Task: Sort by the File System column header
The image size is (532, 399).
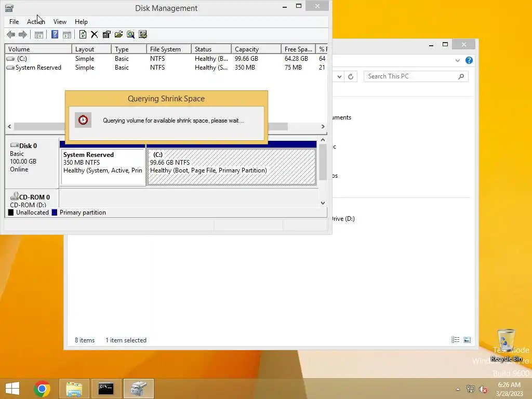Action: pyautogui.click(x=169, y=49)
